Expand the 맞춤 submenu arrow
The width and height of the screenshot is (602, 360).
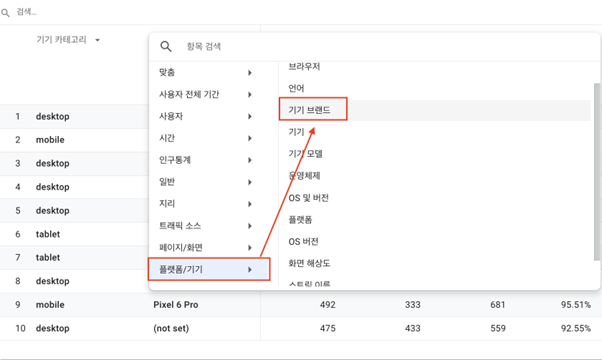250,73
